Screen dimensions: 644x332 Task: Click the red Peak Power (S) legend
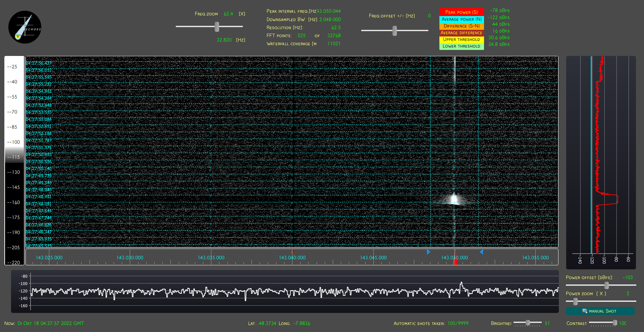[462, 12]
